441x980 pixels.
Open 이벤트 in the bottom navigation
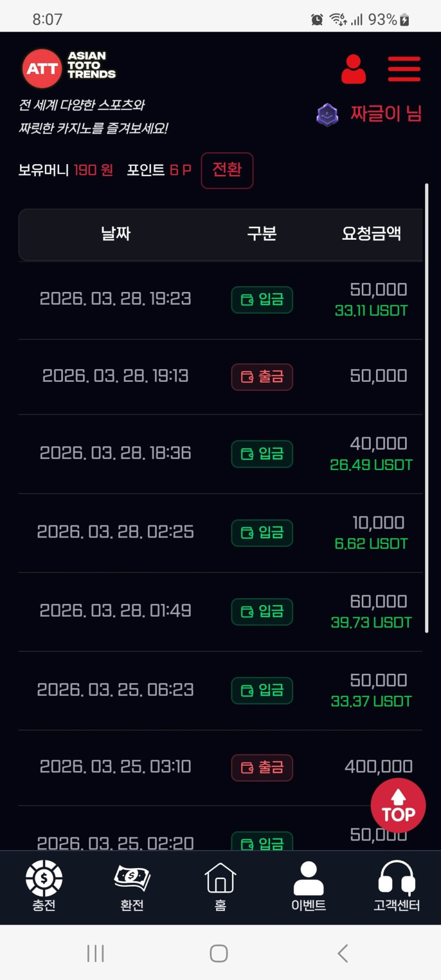308,886
